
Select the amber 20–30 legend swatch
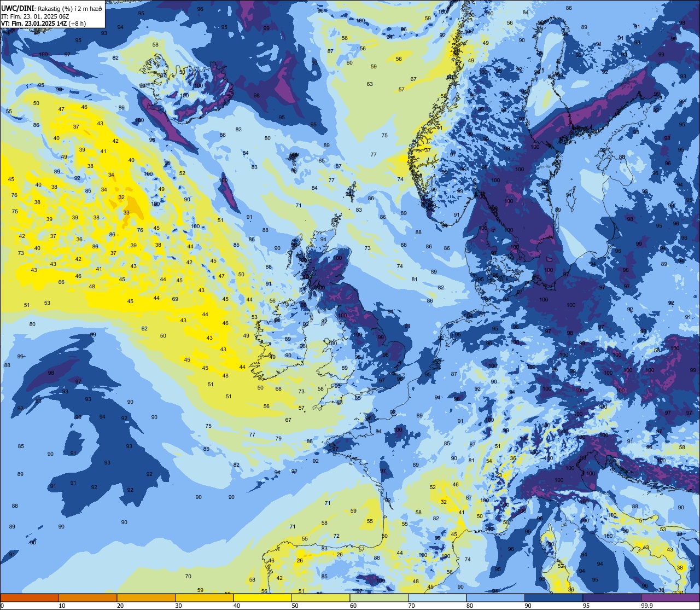pyautogui.click(x=146, y=597)
